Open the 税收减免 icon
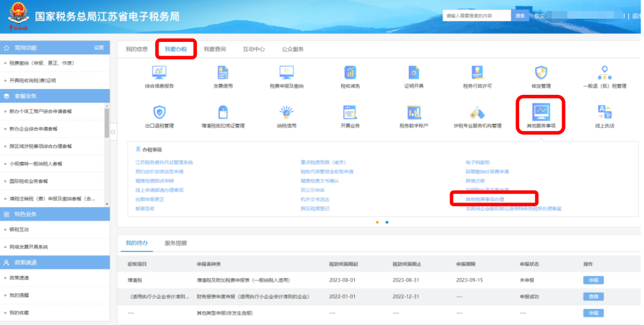 [350, 72]
